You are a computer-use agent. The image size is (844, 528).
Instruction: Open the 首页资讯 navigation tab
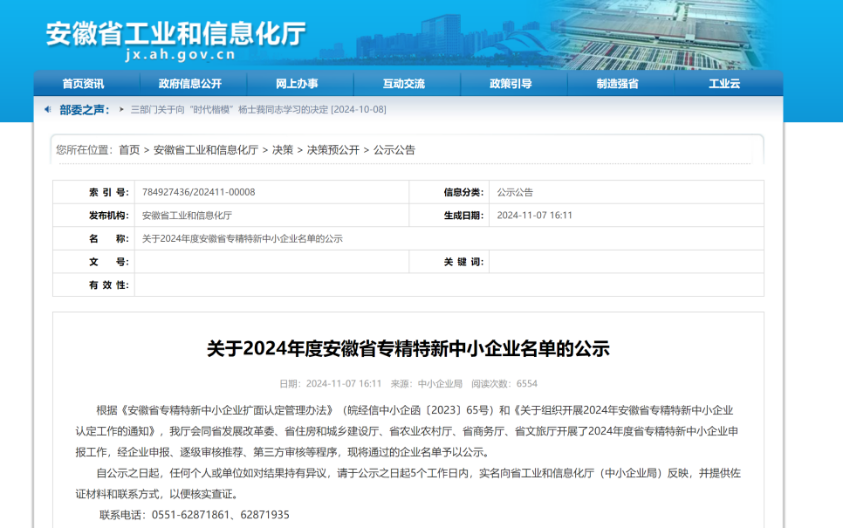(82, 84)
